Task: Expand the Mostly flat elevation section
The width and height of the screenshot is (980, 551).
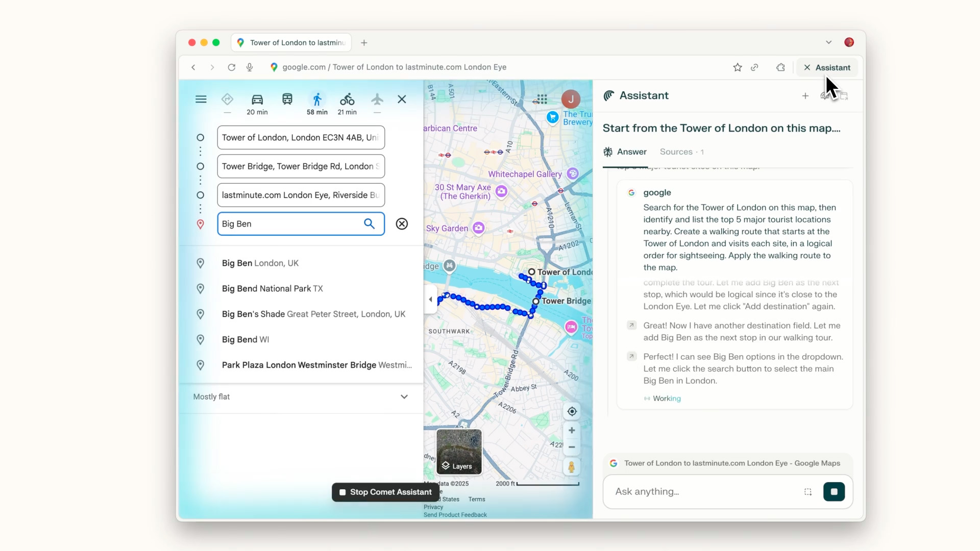Action: pyautogui.click(x=404, y=397)
